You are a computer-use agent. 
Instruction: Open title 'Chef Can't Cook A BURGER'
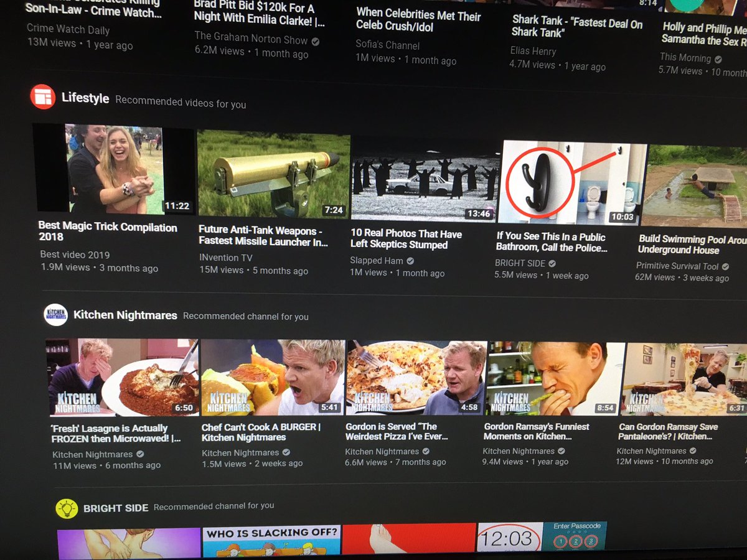coord(261,432)
